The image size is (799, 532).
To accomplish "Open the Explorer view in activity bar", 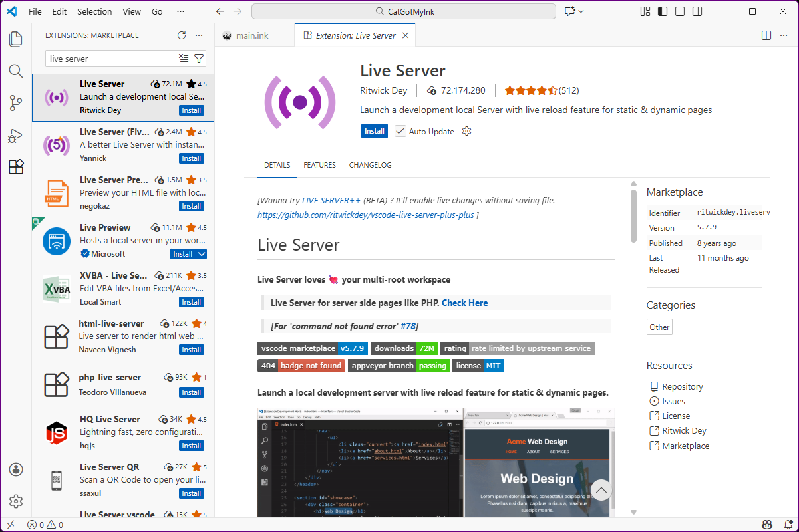I will tap(16, 39).
